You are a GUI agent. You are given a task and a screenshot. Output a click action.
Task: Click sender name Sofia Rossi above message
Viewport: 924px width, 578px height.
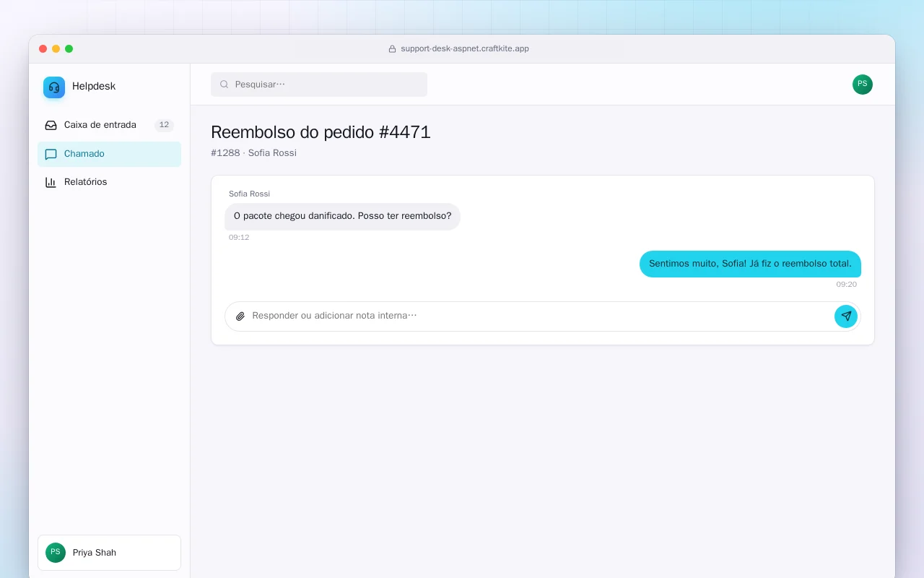pos(249,194)
